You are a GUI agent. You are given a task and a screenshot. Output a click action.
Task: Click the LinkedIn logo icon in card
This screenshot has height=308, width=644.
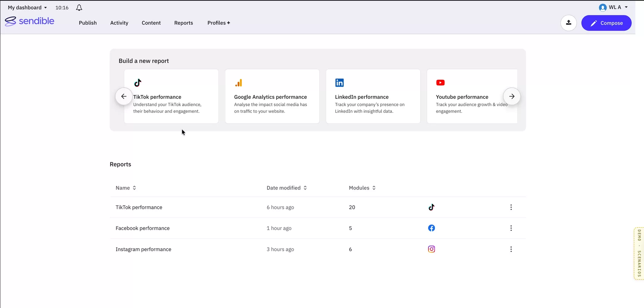[339, 82]
